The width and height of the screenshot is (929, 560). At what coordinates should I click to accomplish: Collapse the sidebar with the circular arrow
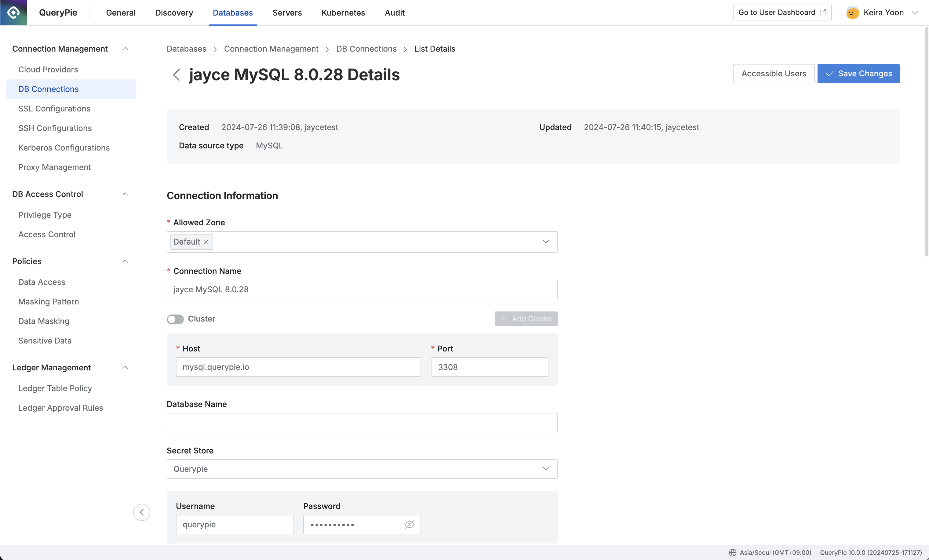(x=141, y=512)
